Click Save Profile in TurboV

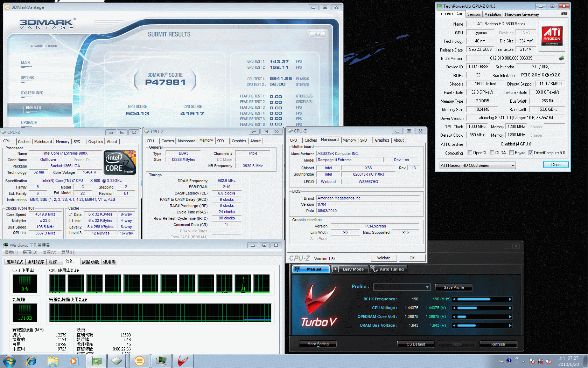point(454,287)
